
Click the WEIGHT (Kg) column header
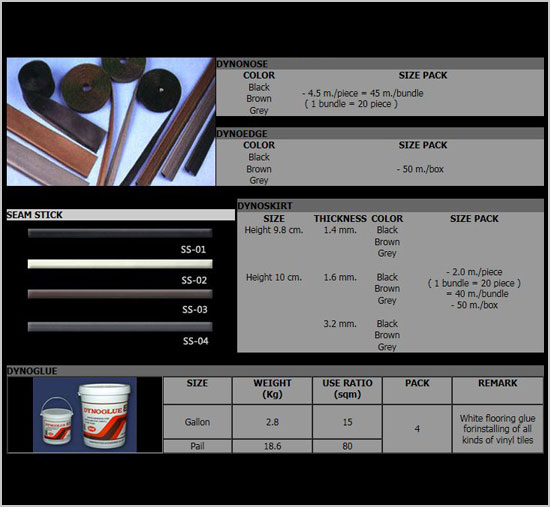(x=272, y=390)
